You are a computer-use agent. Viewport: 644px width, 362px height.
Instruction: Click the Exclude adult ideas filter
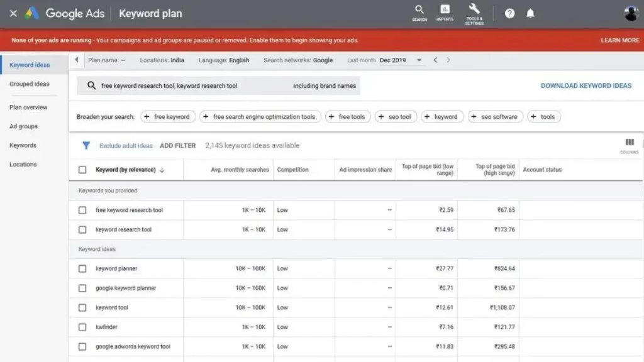[x=126, y=146]
